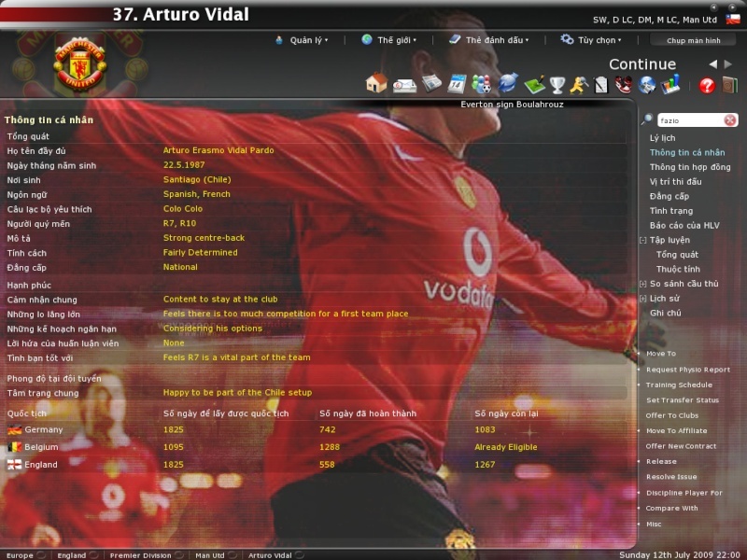Open the calendar fixtures icon
The height and width of the screenshot is (560, 747).
(457, 84)
